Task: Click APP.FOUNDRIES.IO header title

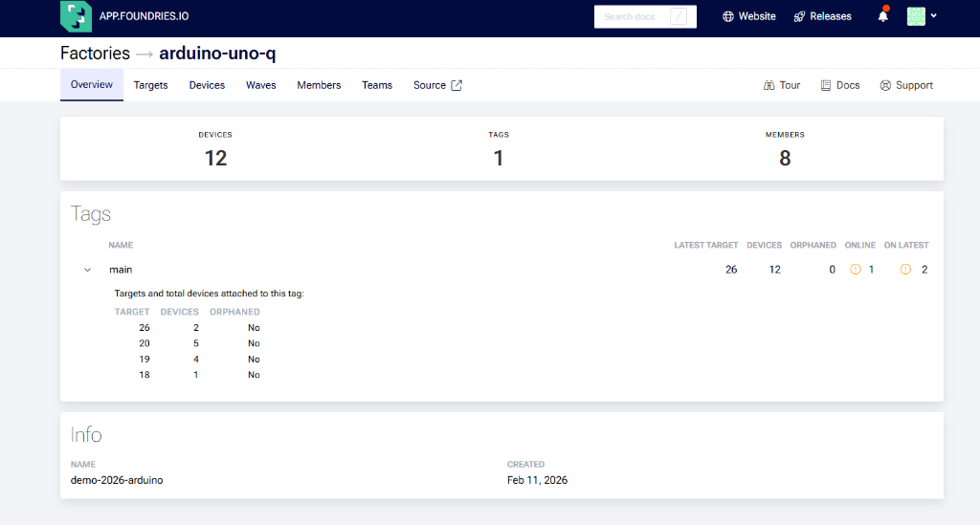Action: pos(144,16)
